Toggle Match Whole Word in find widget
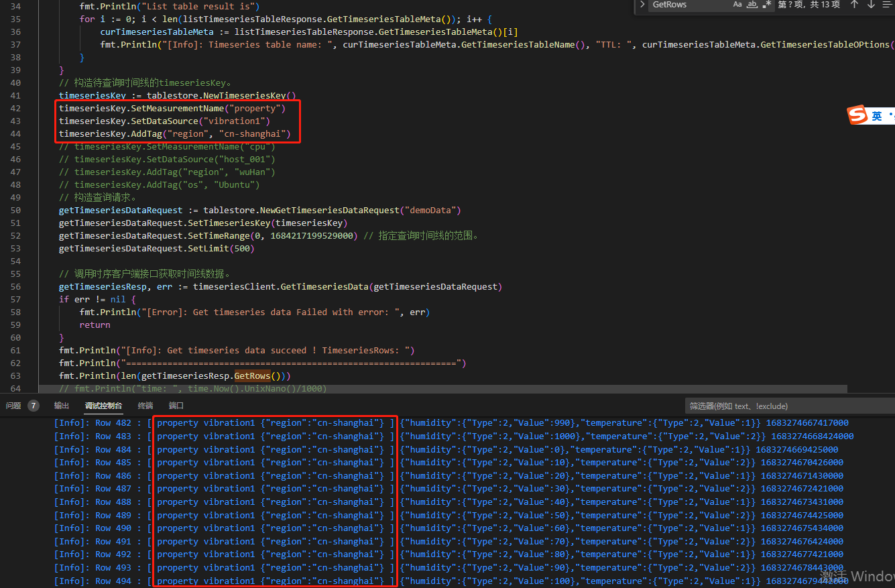This screenshot has height=588, width=895. point(752,5)
